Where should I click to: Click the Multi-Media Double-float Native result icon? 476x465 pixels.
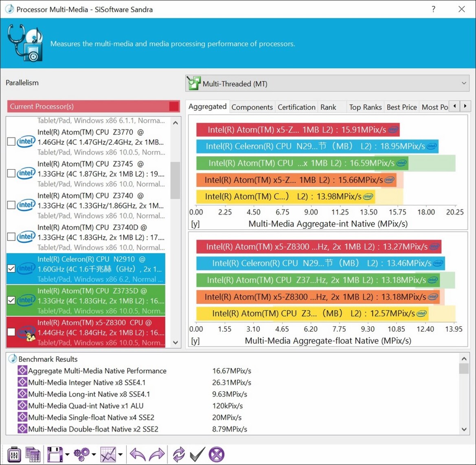tap(22, 429)
